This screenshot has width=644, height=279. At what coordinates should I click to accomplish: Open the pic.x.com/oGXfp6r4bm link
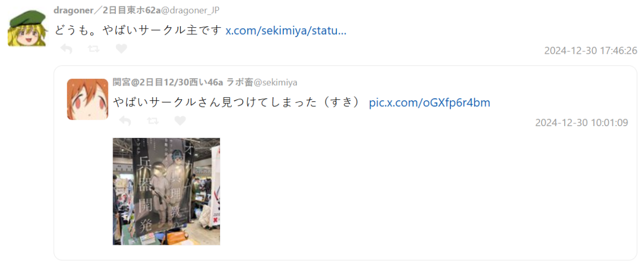pos(429,102)
